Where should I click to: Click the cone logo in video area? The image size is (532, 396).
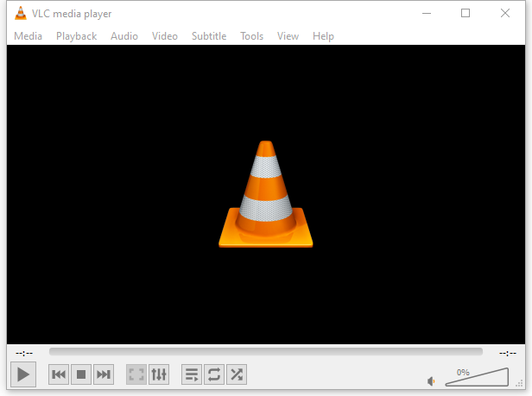pos(266,194)
